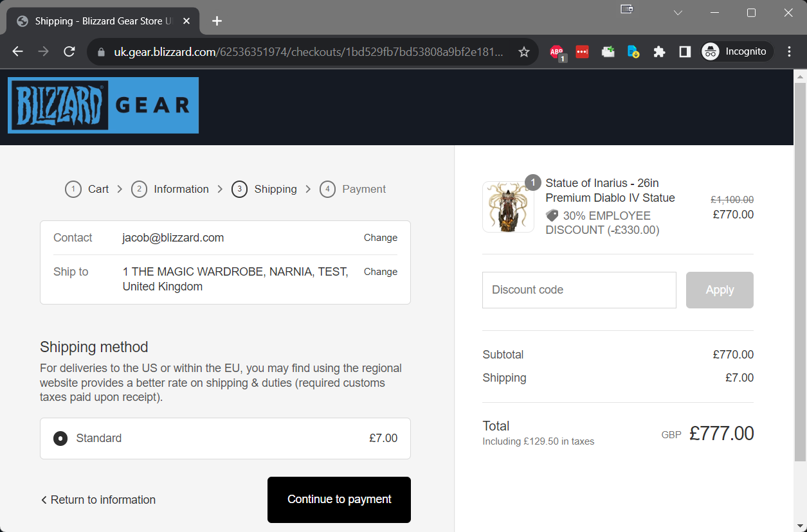Screen dimensions: 807x532
Task: Click the Subtotal £770.00 value
Action: pos(733,355)
